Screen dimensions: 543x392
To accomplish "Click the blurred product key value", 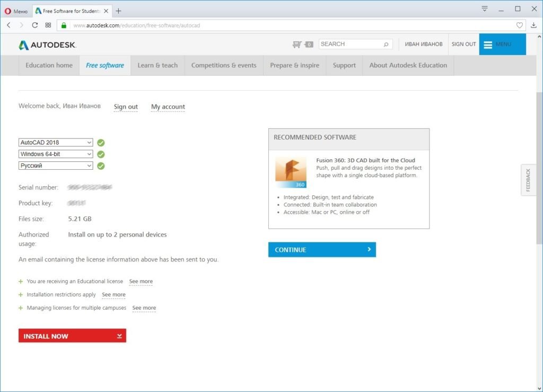I will tap(76, 203).
